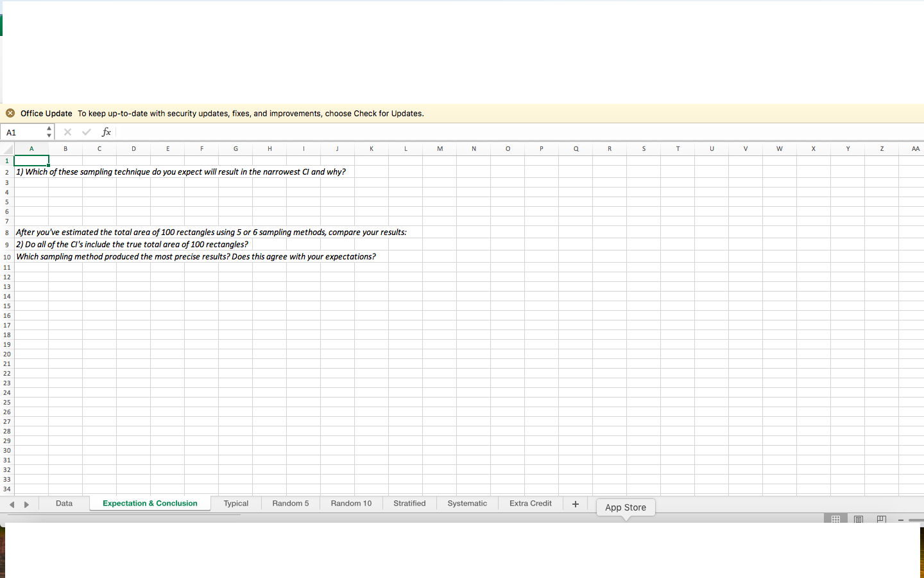Screen dimensions: 924x578
Task: Select the active cell A1
Action: pos(31,161)
